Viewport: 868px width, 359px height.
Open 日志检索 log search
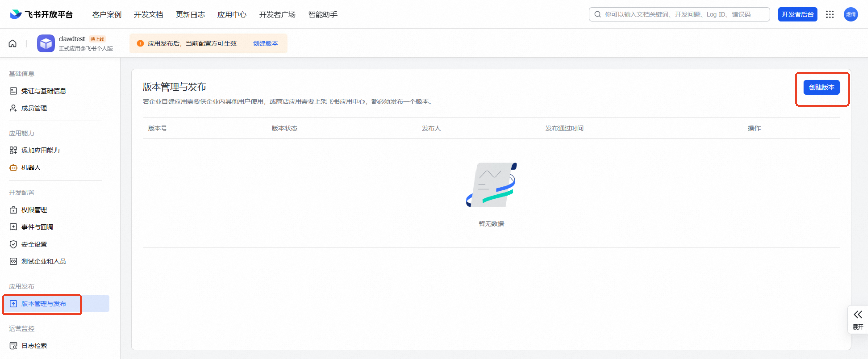click(34, 346)
